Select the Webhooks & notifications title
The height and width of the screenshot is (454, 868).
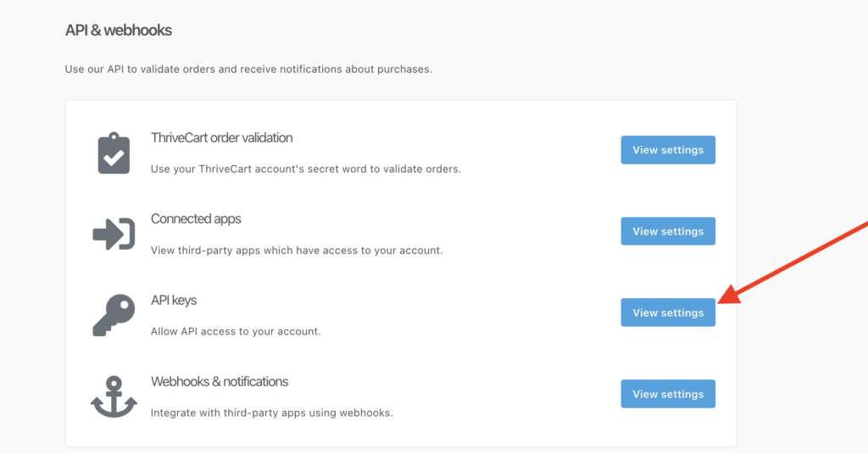point(220,381)
